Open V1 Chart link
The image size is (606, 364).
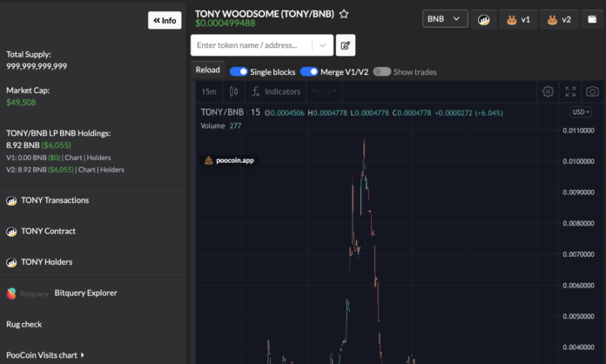(73, 158)
